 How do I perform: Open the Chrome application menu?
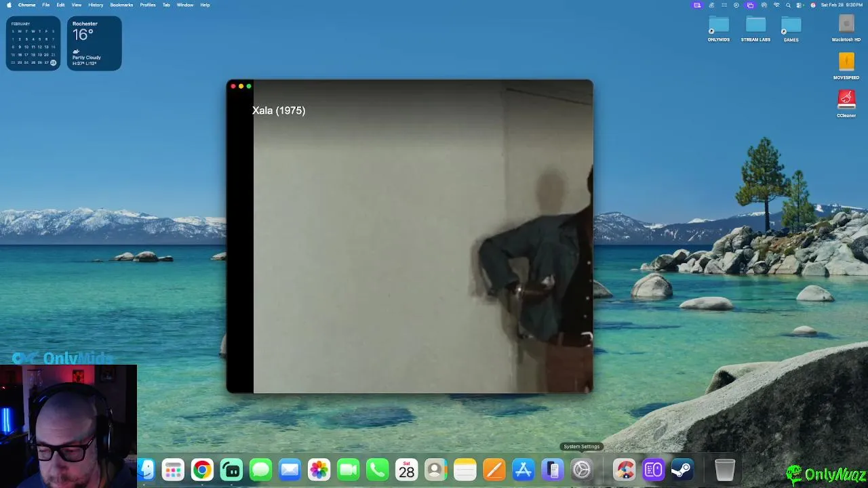click(26, 5)
